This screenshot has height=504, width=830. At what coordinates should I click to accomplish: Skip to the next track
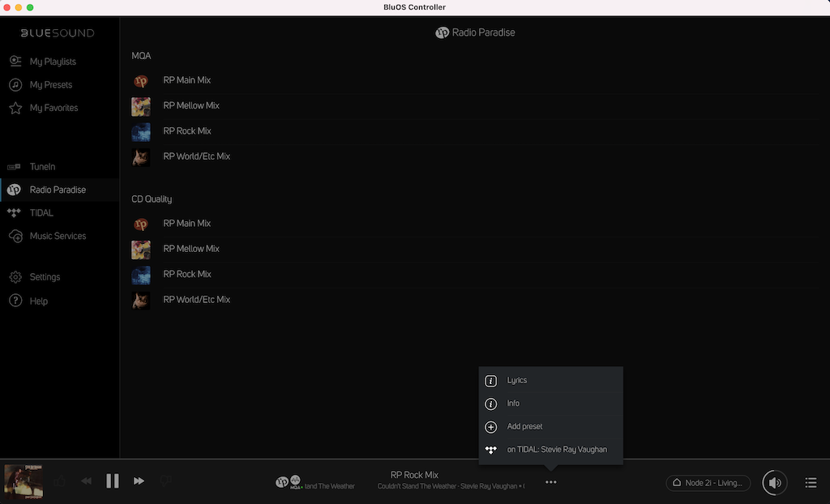139,481
